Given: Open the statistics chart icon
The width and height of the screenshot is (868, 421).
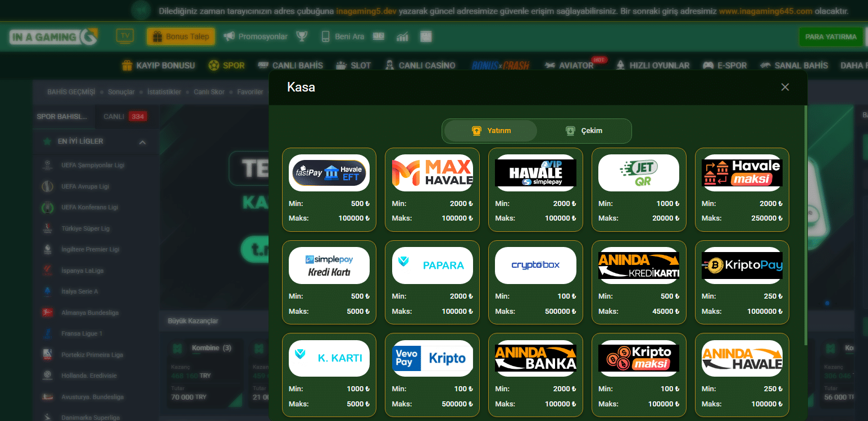Looking at the screenshot, I should [402, 36].
